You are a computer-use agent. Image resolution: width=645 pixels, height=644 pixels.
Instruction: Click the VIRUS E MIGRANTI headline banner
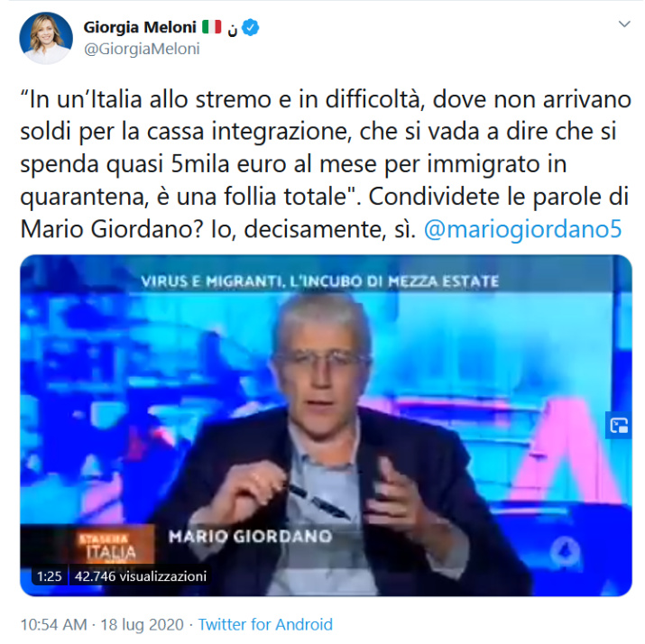[x=319, y=281]
